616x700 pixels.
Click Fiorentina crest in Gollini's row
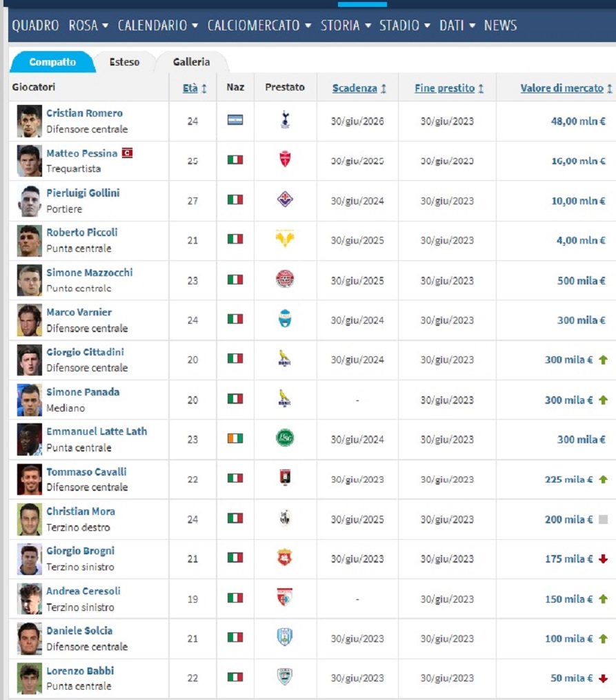(x=285, y=200)
